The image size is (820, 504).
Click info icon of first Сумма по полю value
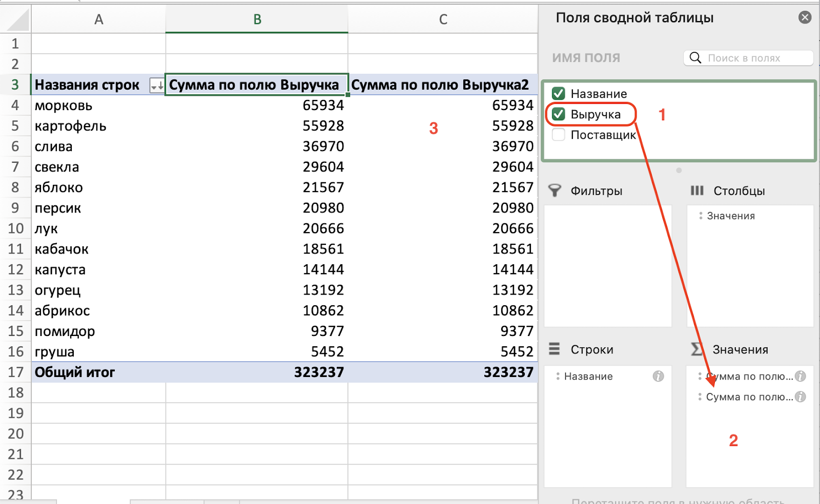801,376
